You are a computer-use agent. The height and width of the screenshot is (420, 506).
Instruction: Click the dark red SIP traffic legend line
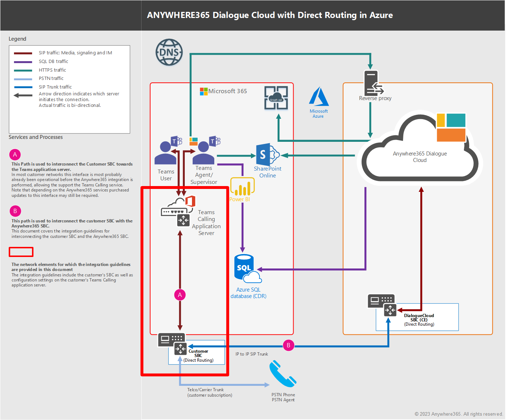[x=23, y=53]
